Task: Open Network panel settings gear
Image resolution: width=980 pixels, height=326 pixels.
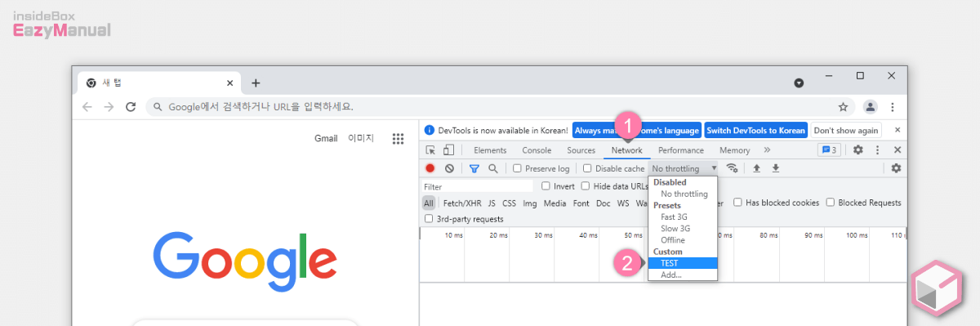Action: (896, 168)
